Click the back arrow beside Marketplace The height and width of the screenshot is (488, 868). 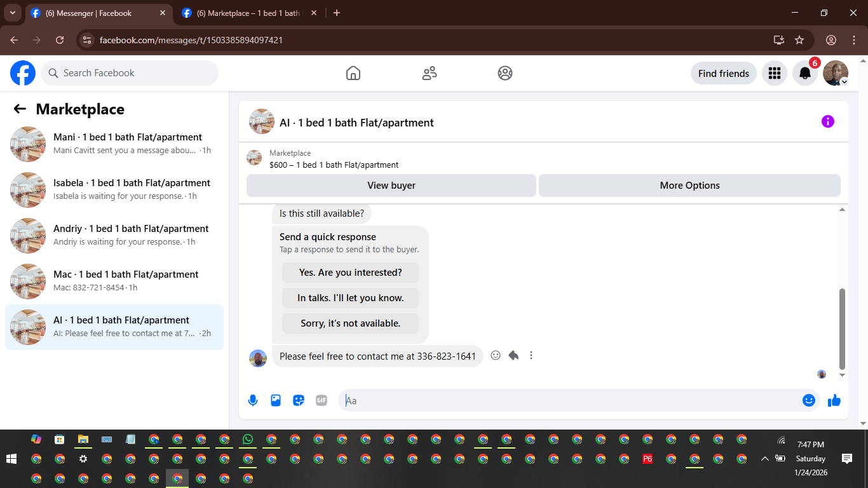[x=20, y=109]
